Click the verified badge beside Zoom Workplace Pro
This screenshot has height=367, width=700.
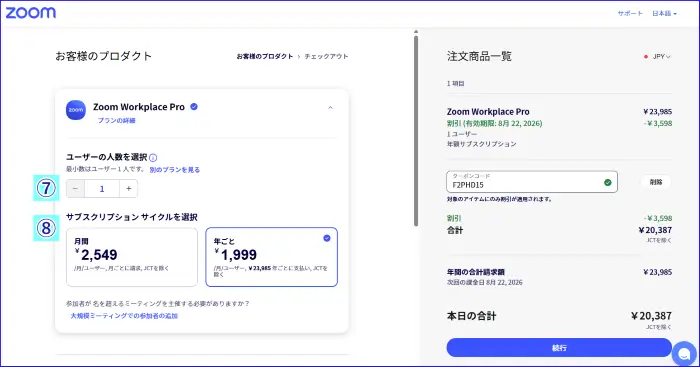point(194,107)
